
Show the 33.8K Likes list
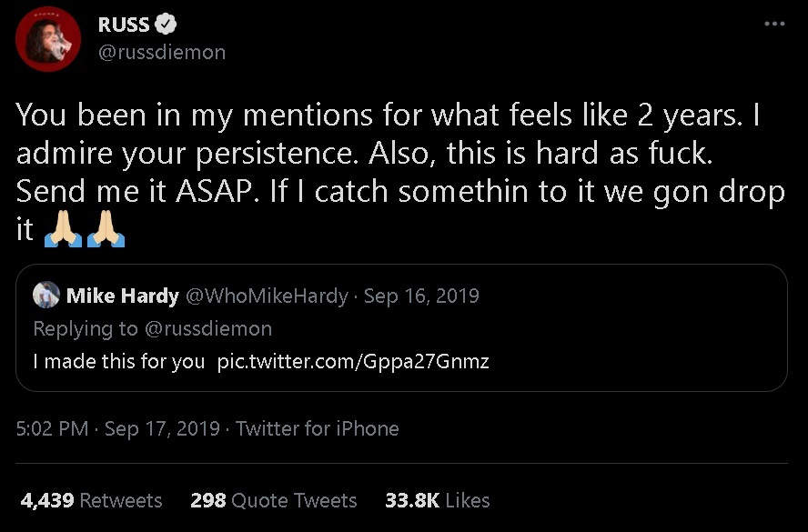click(437, 500)
